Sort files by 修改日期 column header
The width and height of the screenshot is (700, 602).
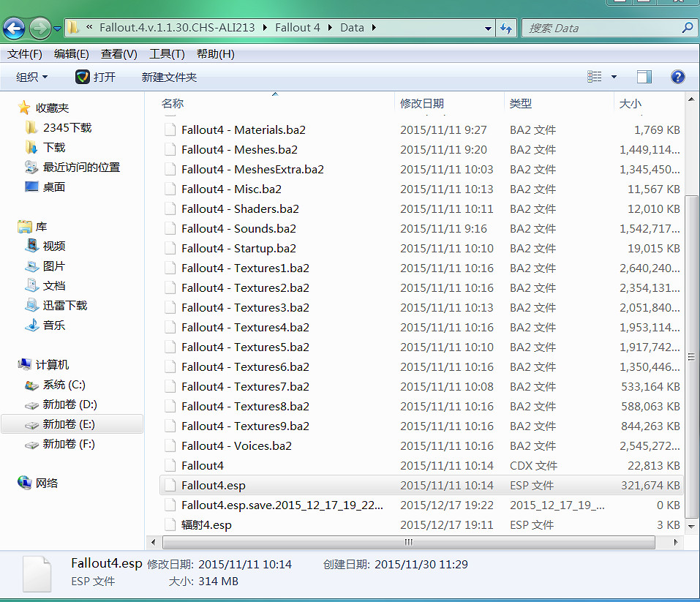[422, 104]
